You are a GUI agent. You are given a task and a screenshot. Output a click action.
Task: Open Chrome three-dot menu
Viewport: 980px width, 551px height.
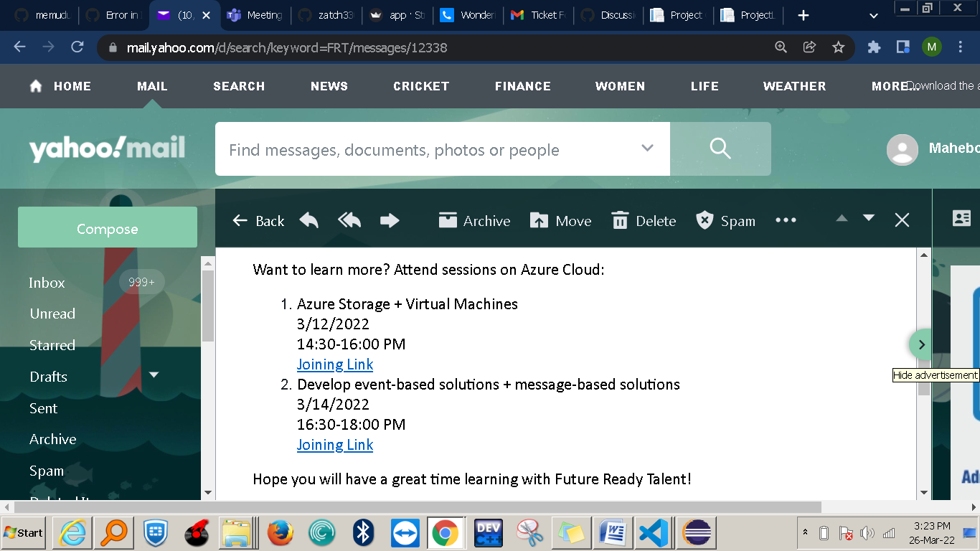(x=961, y=47)
